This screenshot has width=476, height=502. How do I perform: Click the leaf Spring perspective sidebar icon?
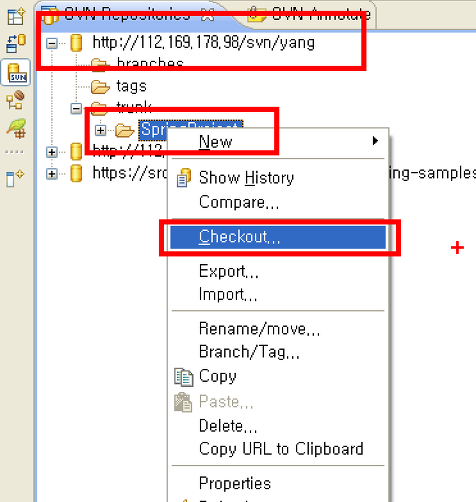(16, 128)
